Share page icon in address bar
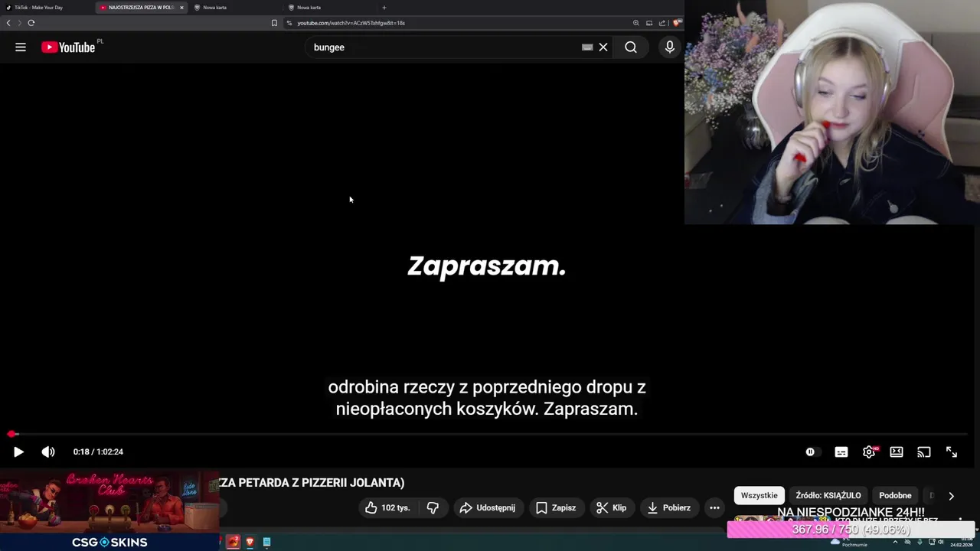This screenshot has height=551, width=980. tap(662, 23)
